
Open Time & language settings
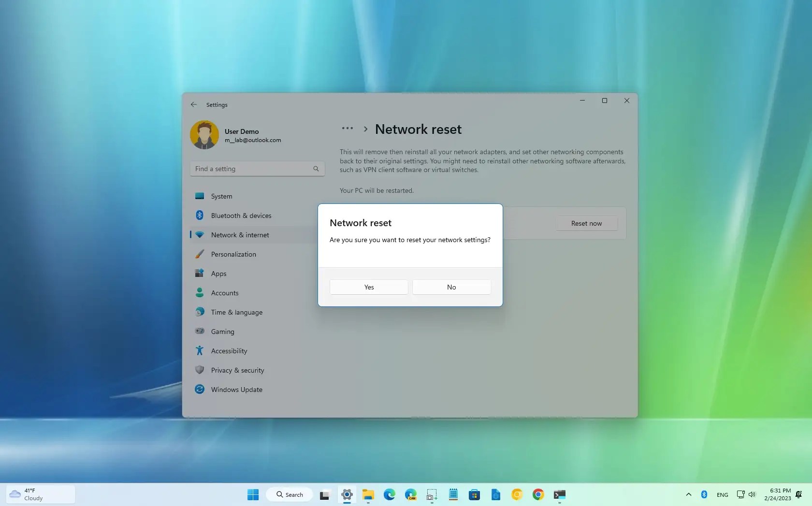coord(236,312)
